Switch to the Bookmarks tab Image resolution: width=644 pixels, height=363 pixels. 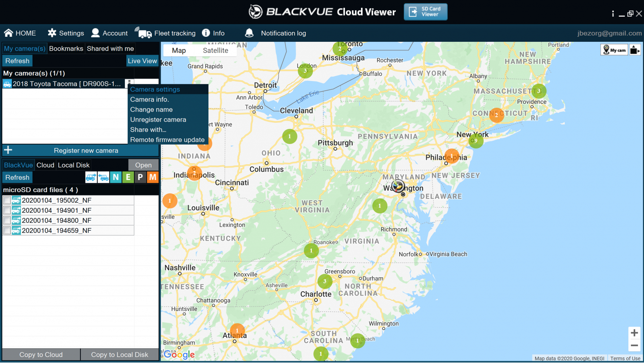[66, 48]
